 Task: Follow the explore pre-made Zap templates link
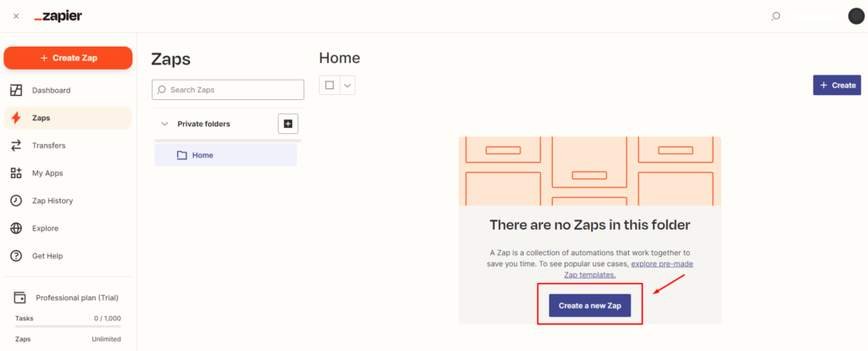pos(663,265)
